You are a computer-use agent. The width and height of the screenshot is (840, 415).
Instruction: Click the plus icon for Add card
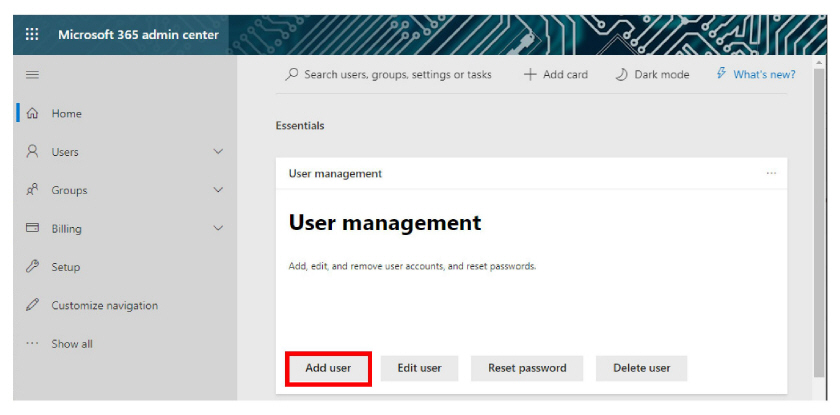click(x=530, y=74)
